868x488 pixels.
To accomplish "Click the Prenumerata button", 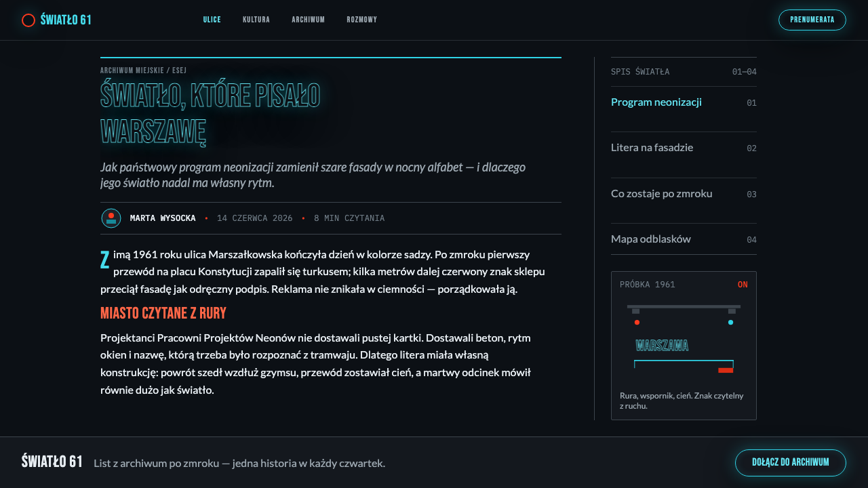I will pyautogui.click(x=812, y=20).
